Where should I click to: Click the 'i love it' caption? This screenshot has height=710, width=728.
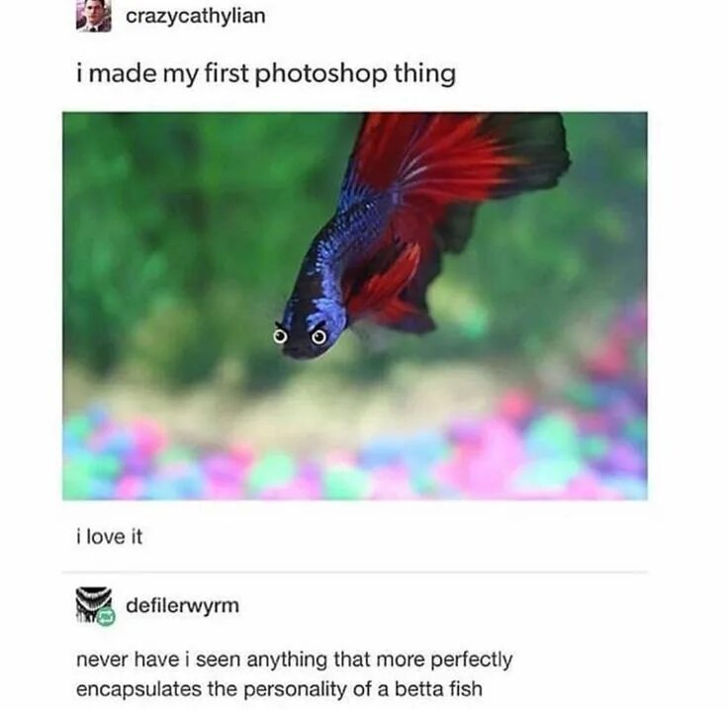coord(109,537)
